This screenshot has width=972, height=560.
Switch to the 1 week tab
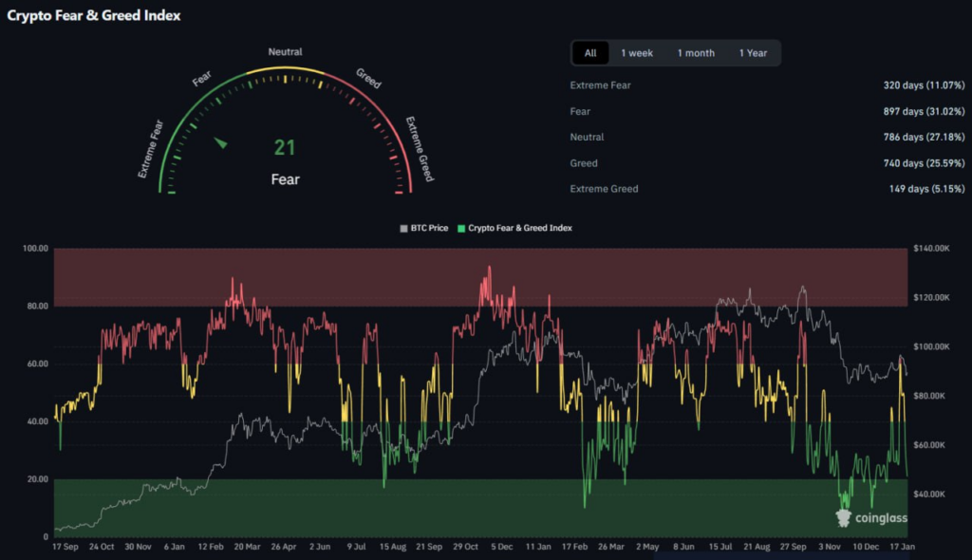[x=637, y=53]
